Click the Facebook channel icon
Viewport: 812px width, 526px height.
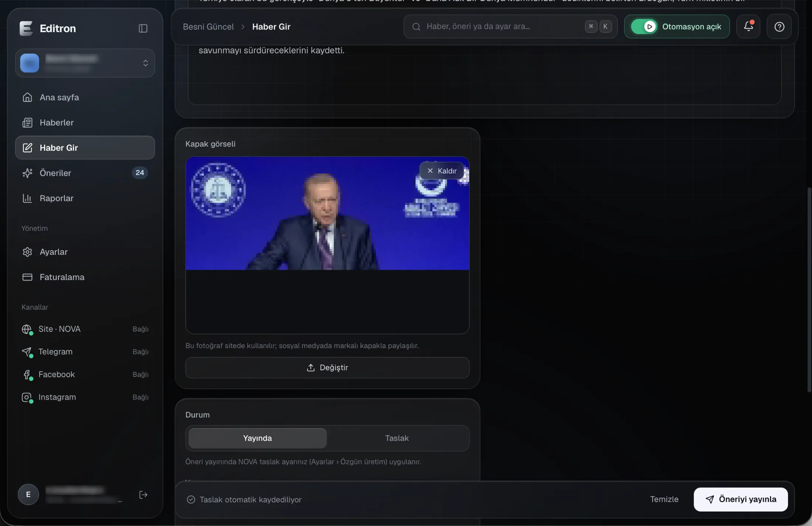pos(27,375)
